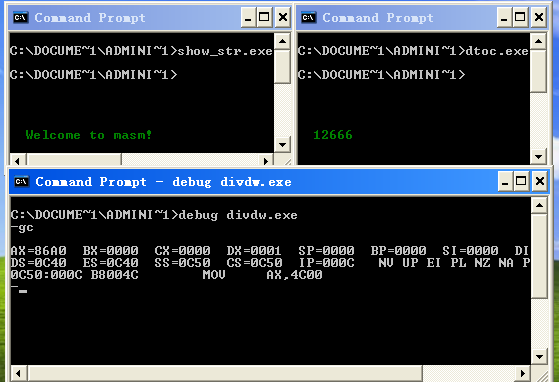Click the cmd icon in dtoc window title

(x=308, y=17)
